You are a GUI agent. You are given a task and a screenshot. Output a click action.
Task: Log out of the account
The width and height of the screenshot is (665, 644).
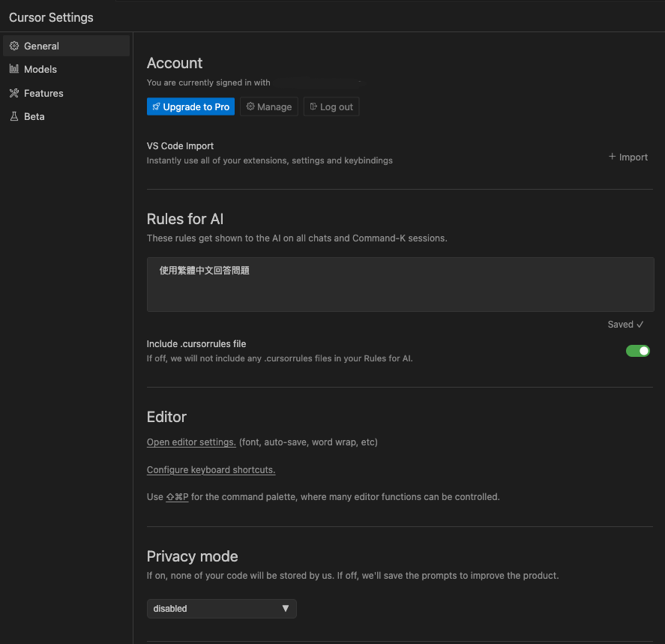click(x=331, y=106)
